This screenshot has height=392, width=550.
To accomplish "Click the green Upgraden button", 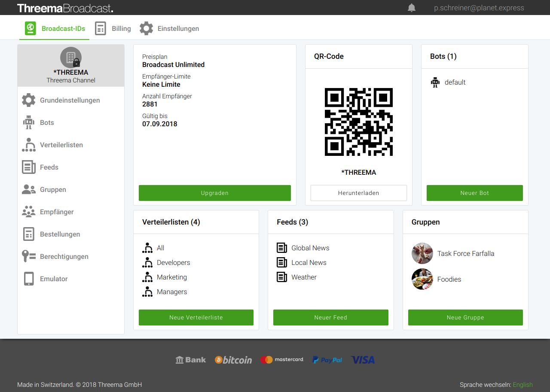I will 215,193.
